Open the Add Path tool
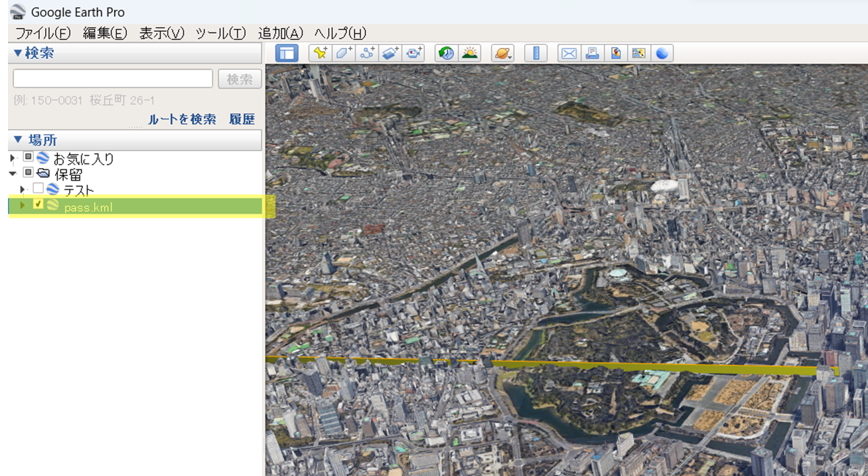 point(366,53)
